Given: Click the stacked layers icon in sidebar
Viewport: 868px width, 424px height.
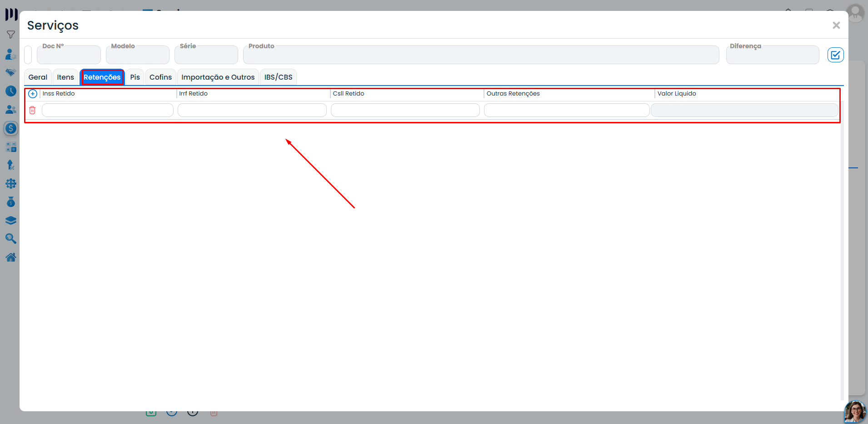Looking at the screenshot, I should coord(11,221).
